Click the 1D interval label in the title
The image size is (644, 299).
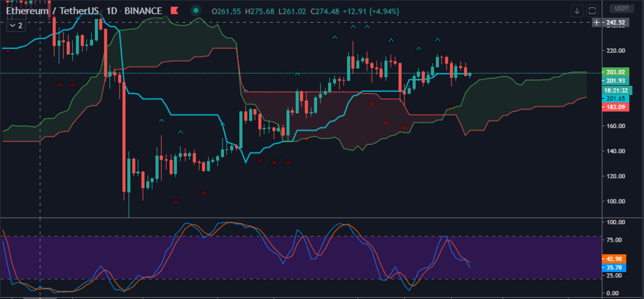(x=115, y=11)
